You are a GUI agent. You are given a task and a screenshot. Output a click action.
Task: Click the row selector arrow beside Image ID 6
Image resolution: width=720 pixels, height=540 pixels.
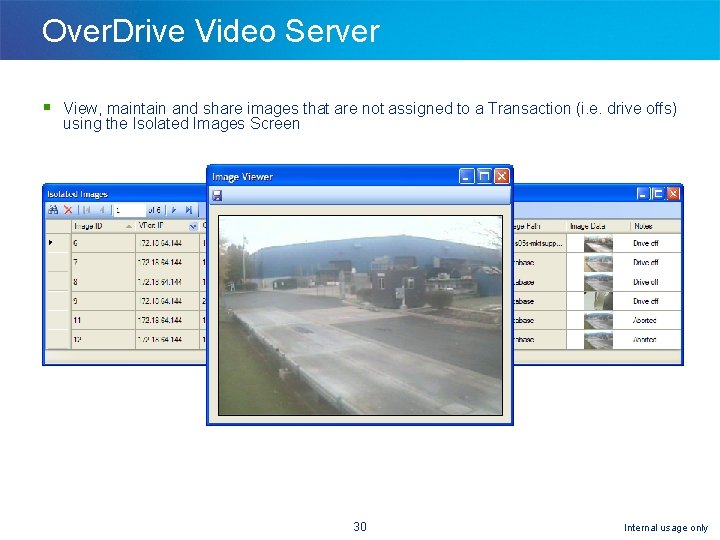coord(51,242)
